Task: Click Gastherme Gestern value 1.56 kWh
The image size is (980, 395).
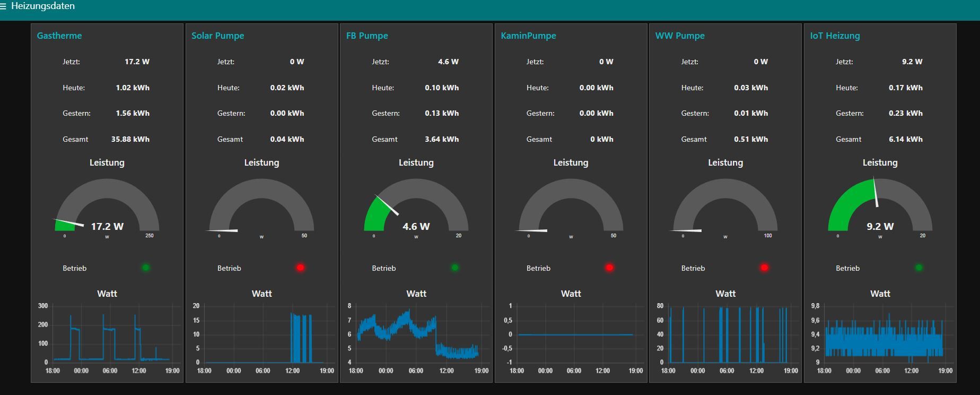Action: point(133,113)
